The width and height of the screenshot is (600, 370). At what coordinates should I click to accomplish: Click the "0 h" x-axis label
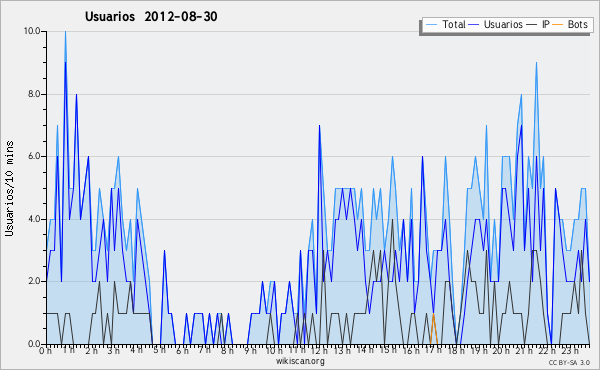click(46, 351)
